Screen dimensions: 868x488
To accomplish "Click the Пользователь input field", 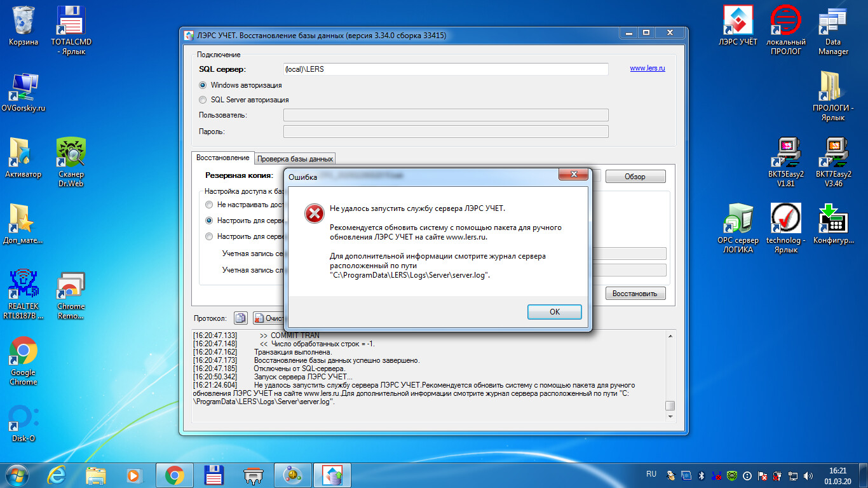I will point(445,115).
